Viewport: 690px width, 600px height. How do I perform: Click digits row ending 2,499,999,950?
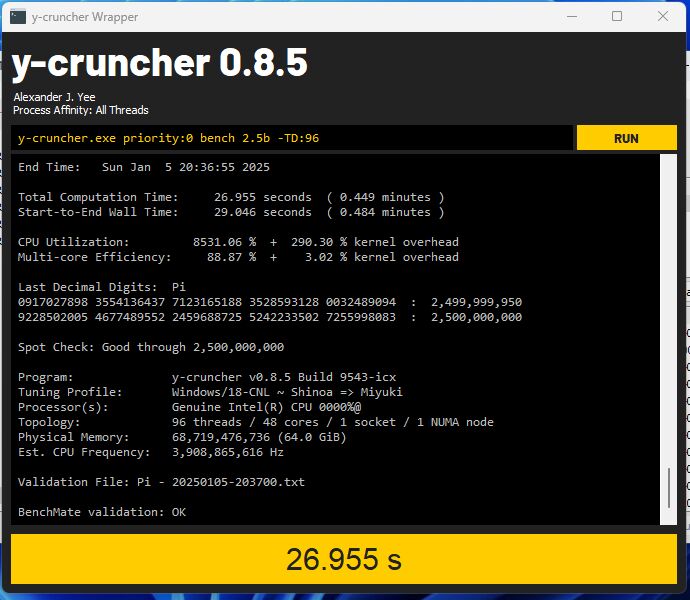(x=270, y=302)
